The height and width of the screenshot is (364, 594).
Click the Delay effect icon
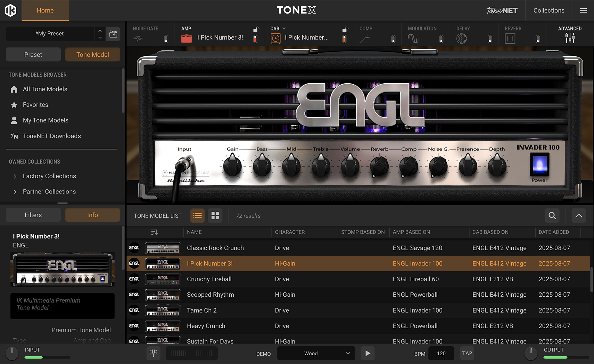(x=461, y=39)
